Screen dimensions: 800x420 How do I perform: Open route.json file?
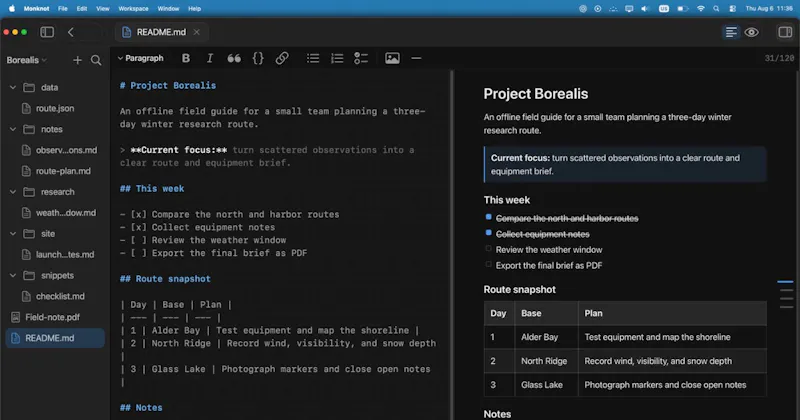[55, 108]
